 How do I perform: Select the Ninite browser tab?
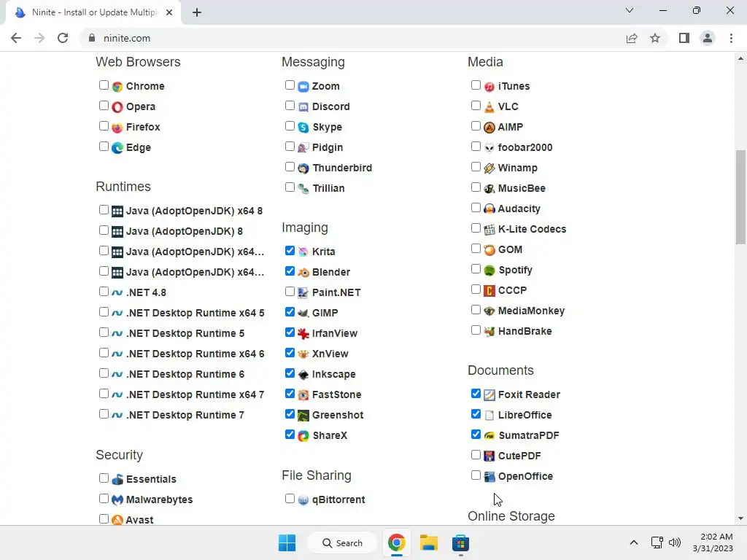[93, 12]
